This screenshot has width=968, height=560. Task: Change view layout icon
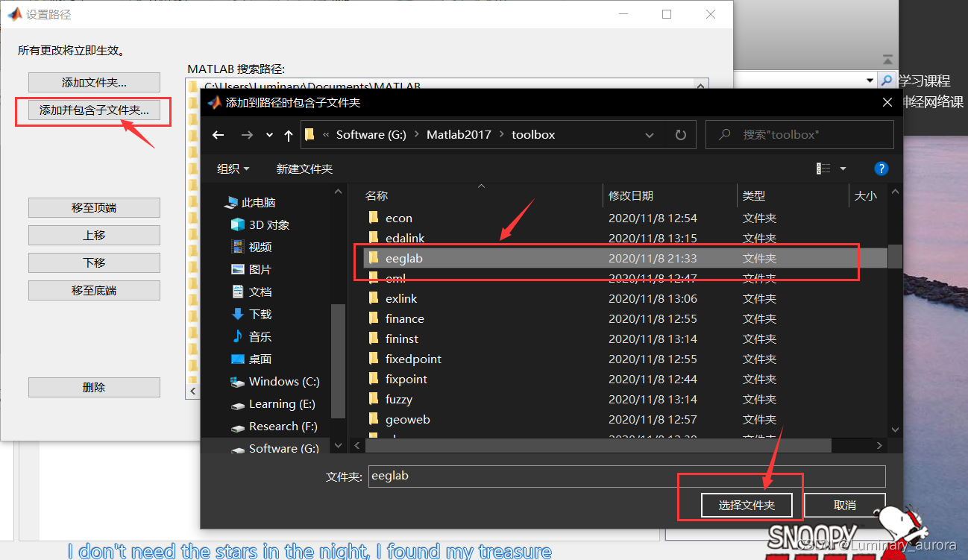click(x=824, y=169)
